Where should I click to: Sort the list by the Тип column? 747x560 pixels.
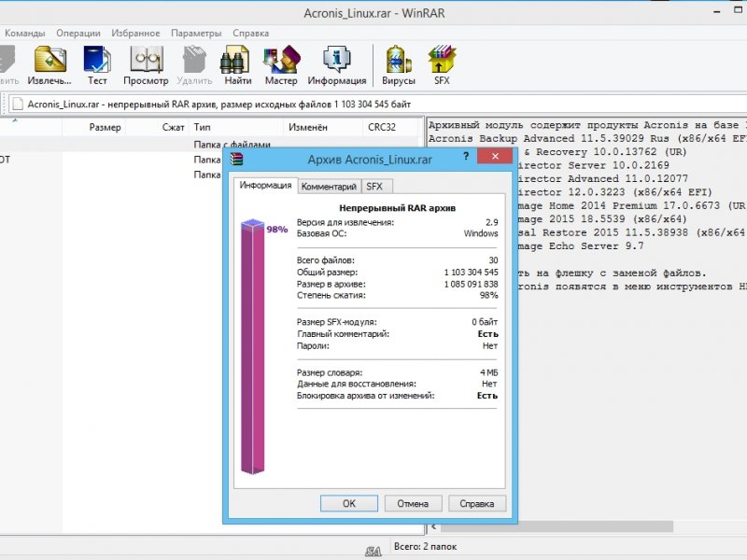[236, 127]
